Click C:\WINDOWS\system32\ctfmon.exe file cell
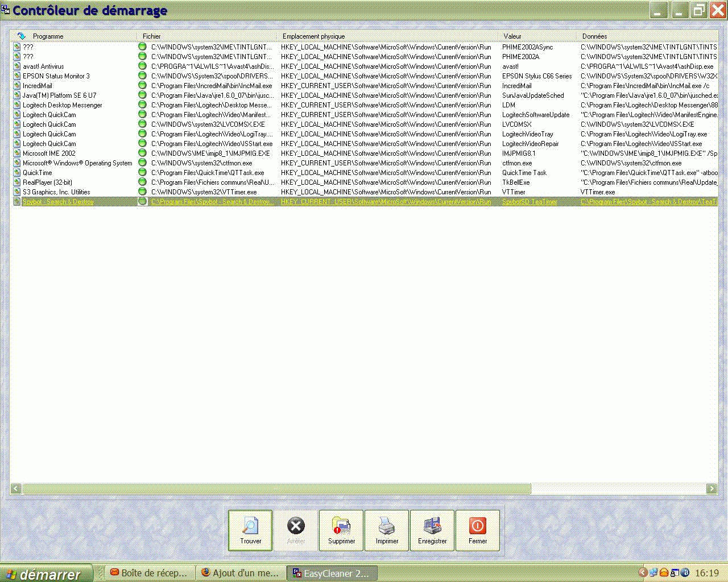 click(202, 163)
